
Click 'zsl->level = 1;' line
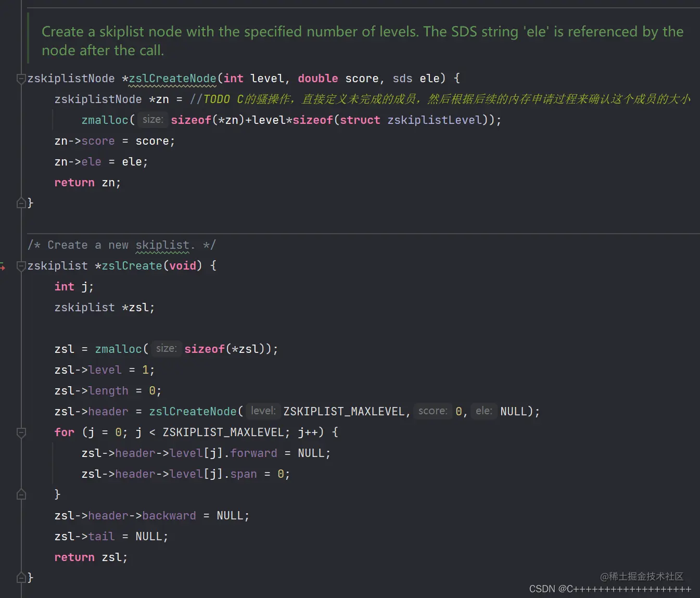click(105, 370)
